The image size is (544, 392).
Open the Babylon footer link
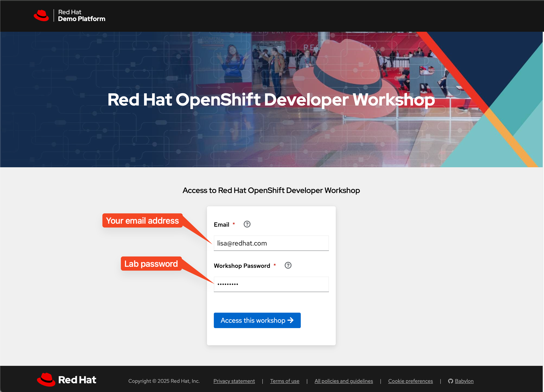tap(464, 381)
